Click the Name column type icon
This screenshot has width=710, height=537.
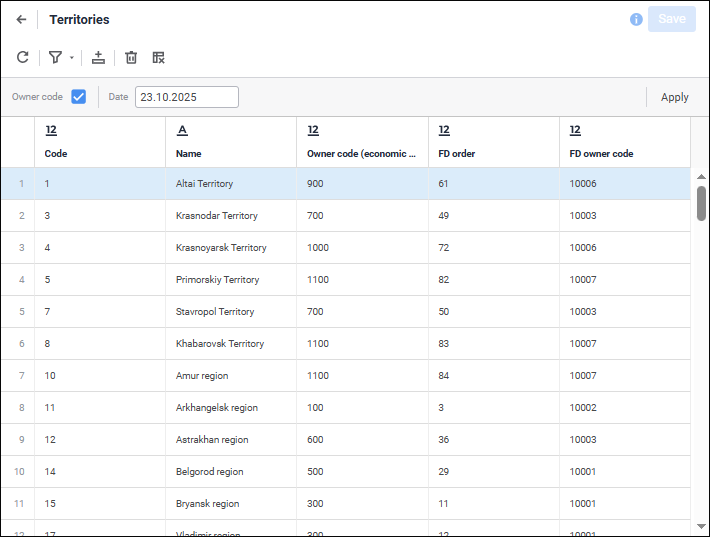coord(182,130)
